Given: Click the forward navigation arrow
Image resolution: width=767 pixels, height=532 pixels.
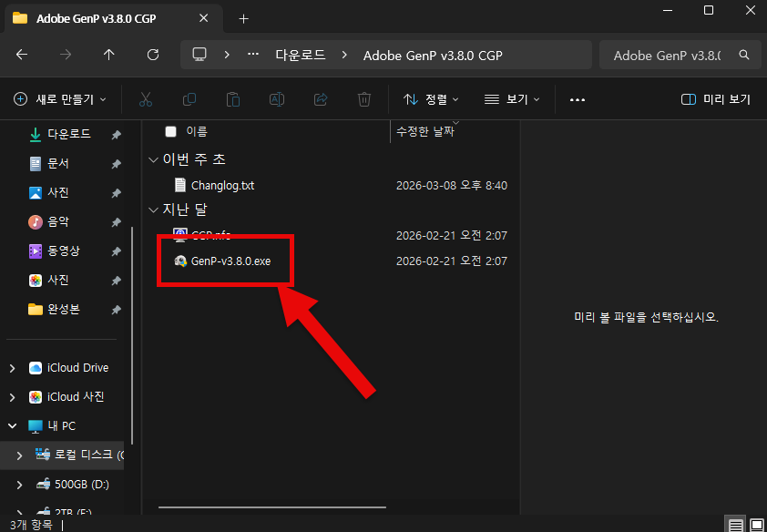Looking at the screenshot, I should click(x=65, y=55).
